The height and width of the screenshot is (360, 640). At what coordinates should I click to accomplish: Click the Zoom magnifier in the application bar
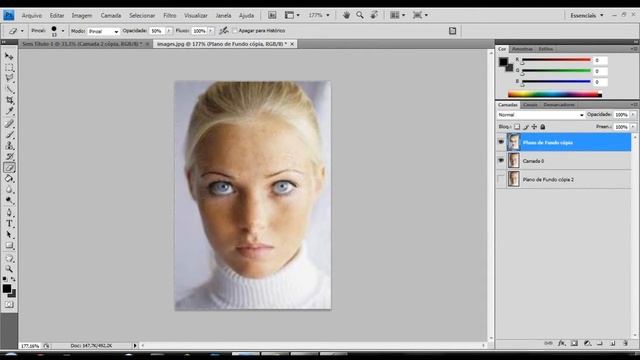point(360,15)
